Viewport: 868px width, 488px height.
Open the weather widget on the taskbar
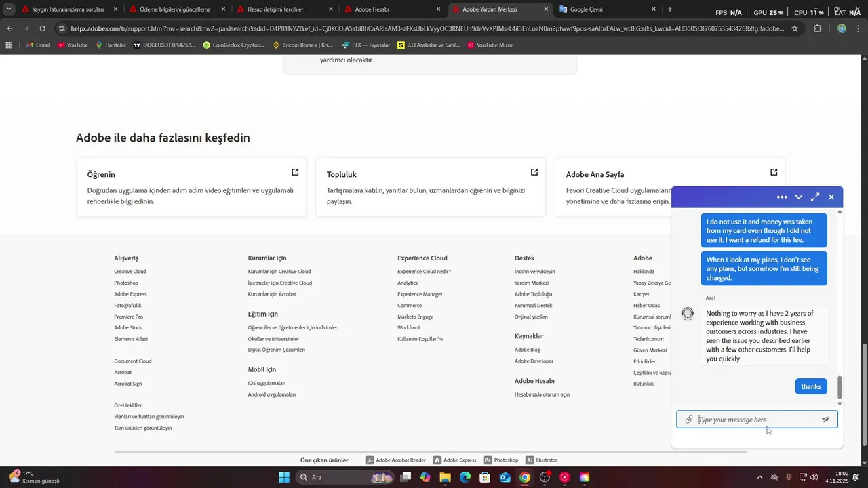click(x=34, y=477)
